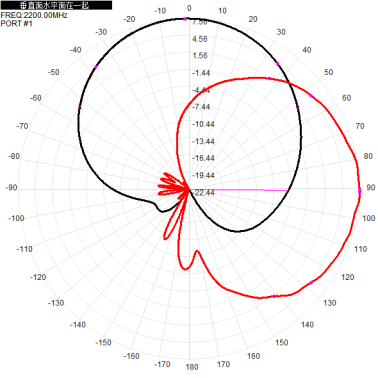Click the "0" angle label at top
The image size is (378, 378).
tap(189, 8)
